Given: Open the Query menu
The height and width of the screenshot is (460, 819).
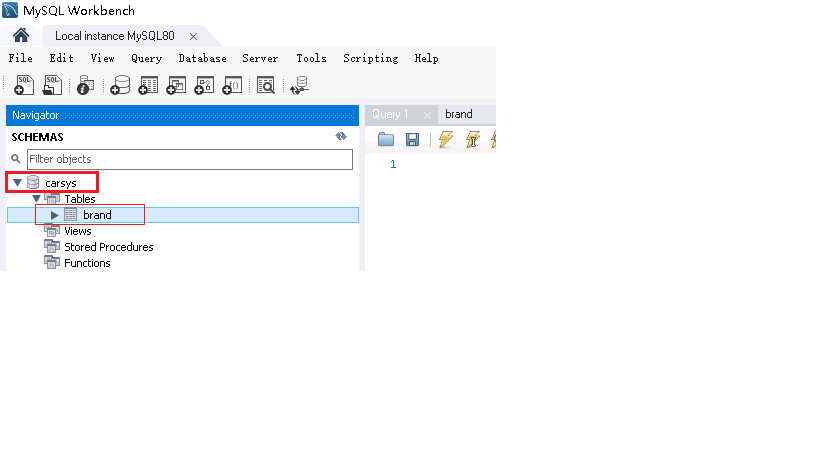Looking at the screenshot, I should (146, 58).
